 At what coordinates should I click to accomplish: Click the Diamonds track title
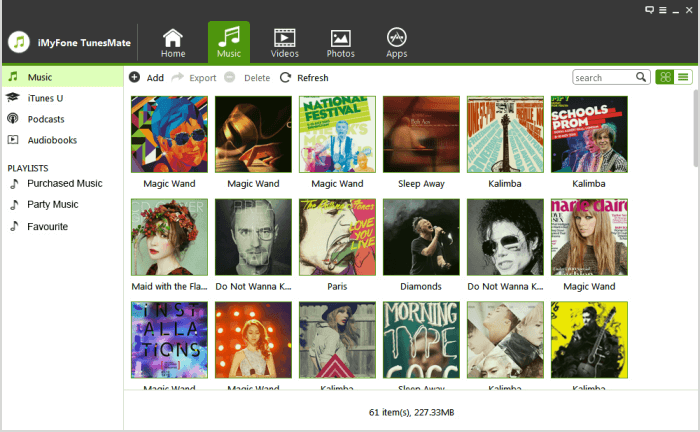421,287
